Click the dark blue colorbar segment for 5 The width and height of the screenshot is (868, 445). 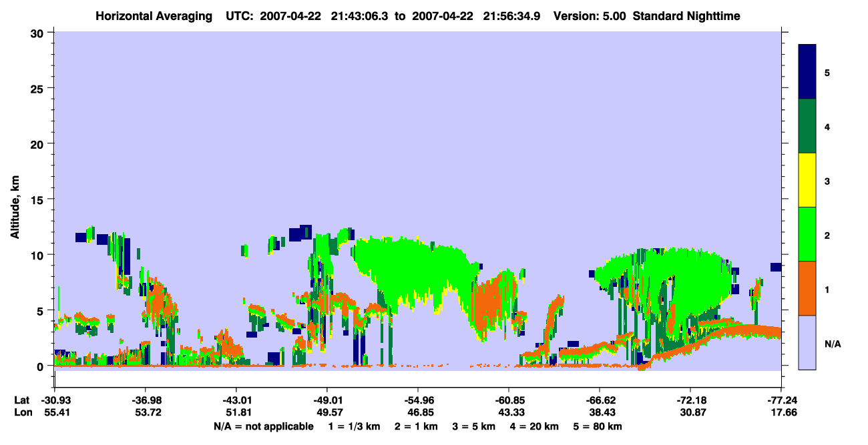807,72
